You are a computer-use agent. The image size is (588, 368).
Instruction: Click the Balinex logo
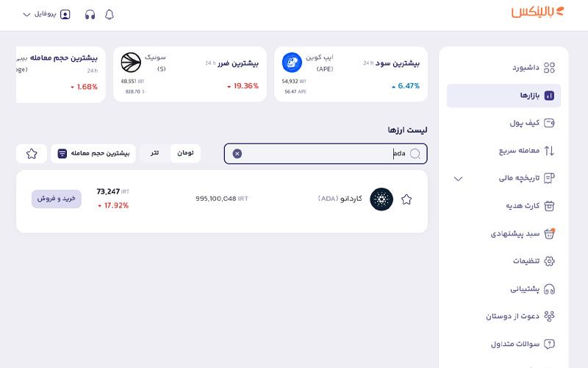(x=537, y=12)
